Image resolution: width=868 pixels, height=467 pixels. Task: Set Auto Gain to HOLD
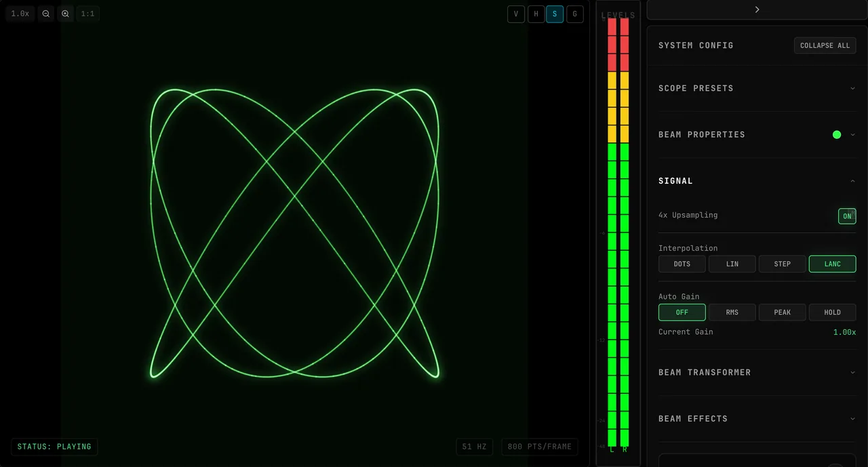pos(833,312)
